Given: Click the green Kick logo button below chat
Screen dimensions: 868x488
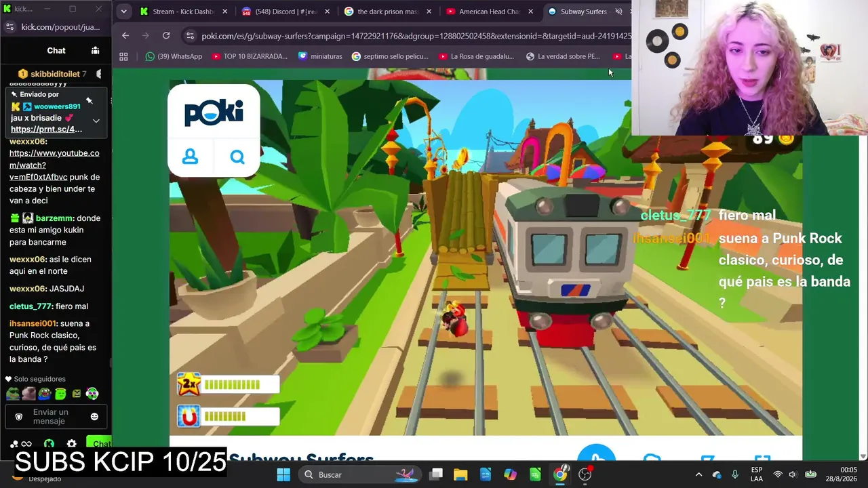Looking at the screenshot, I should 49,445.
